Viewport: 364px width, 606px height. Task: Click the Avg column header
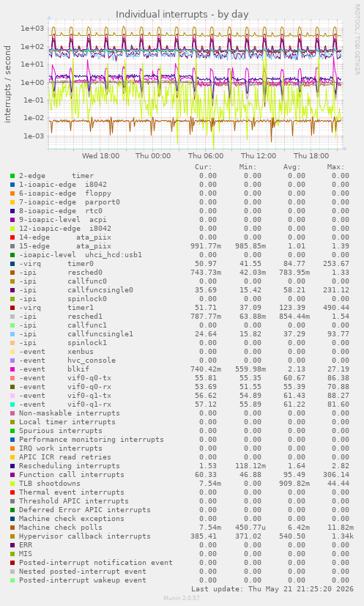point(291,167)
